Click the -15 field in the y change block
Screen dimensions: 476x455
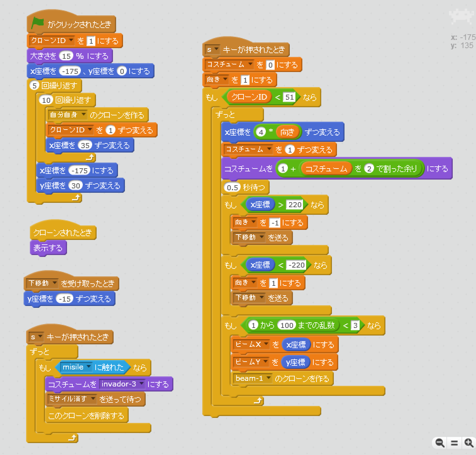point(65,299)
